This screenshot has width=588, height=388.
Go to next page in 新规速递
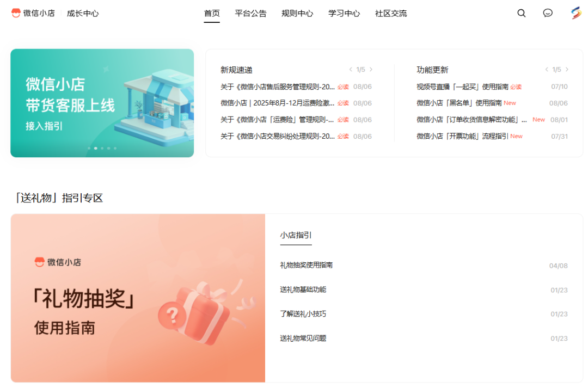point(371,69)
